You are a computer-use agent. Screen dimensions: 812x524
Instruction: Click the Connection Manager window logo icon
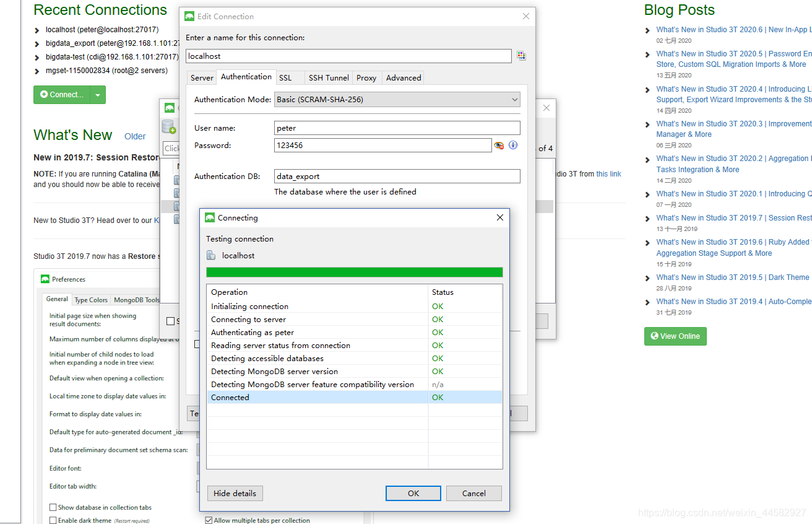(168, 108)
